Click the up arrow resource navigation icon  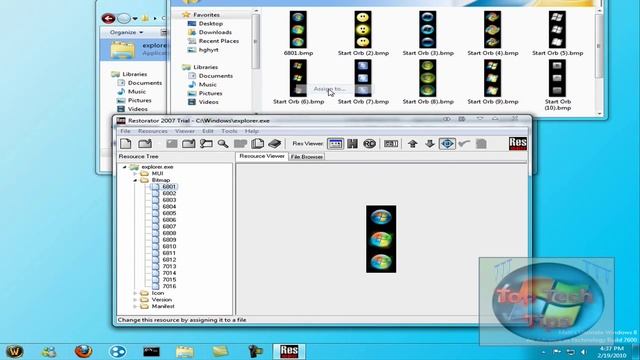point(413,144)
